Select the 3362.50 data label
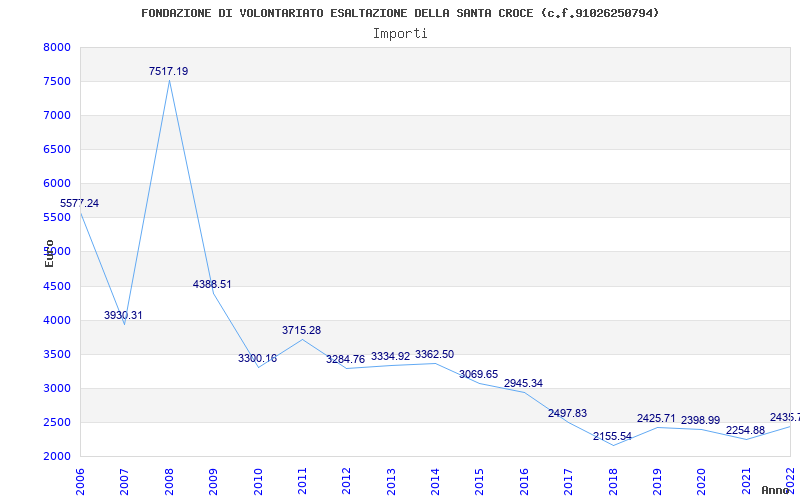The image size is (800, 500). click(x=435, y=354)
